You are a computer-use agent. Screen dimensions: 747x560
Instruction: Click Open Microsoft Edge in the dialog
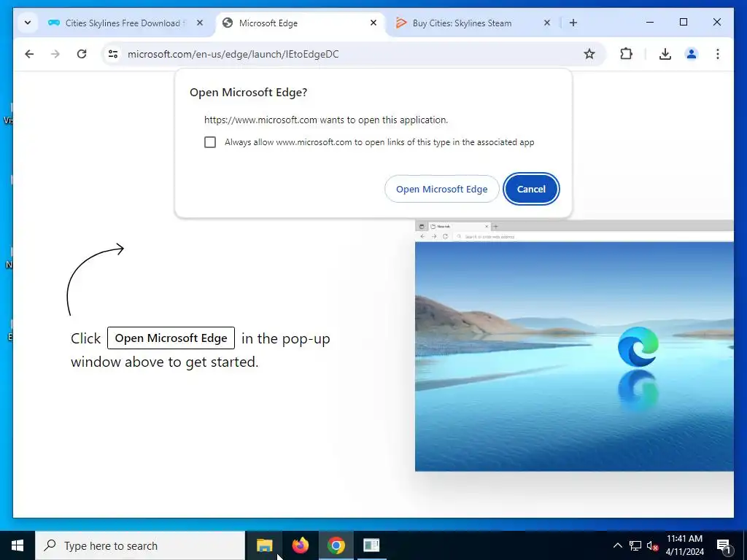pos(441,189)
